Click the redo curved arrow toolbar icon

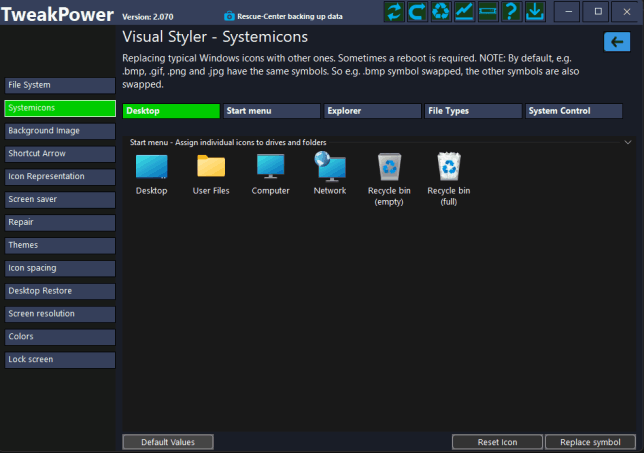tap(417, 11)
